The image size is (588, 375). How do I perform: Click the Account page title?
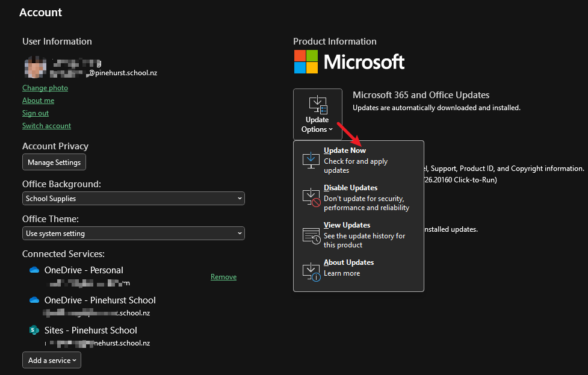(x=40, y=13)
